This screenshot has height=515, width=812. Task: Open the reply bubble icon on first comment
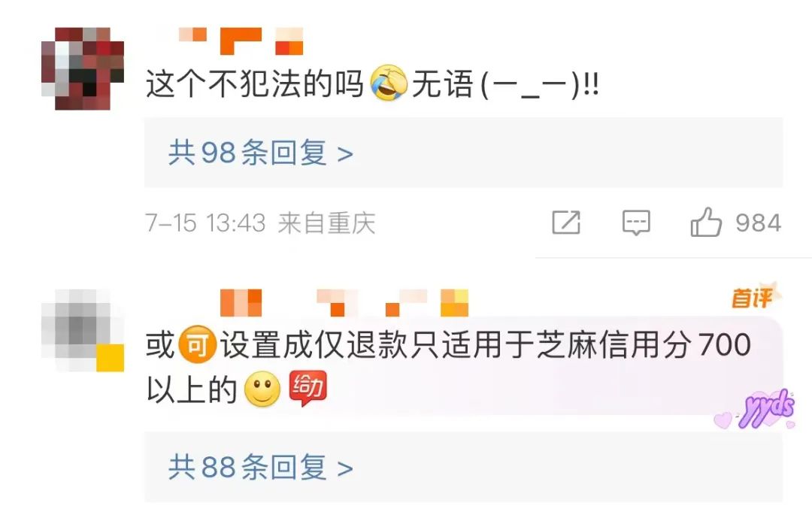[x=636, y=223]
